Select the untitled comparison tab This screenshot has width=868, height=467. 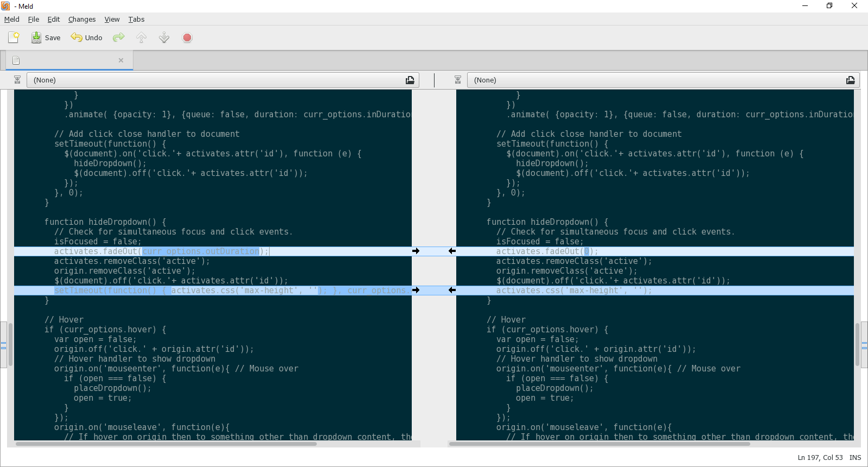[x=69, y=60]
